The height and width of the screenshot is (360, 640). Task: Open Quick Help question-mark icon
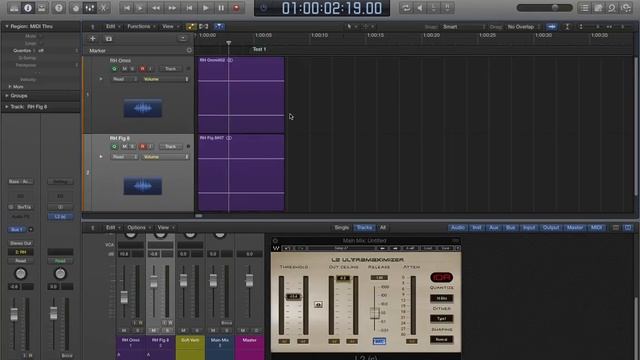59,8
